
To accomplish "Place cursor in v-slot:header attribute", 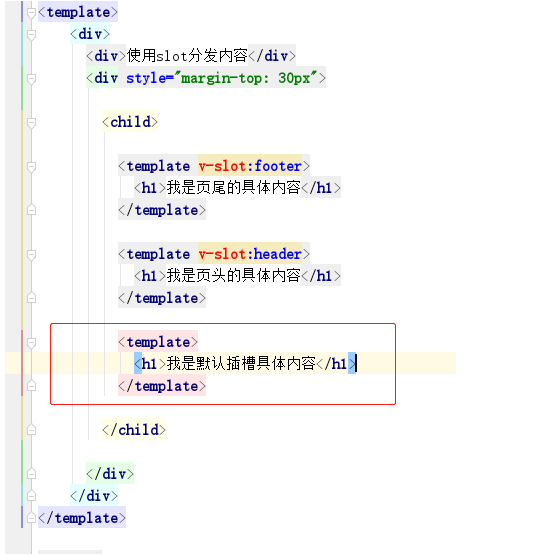I will (x=250, y=254).
